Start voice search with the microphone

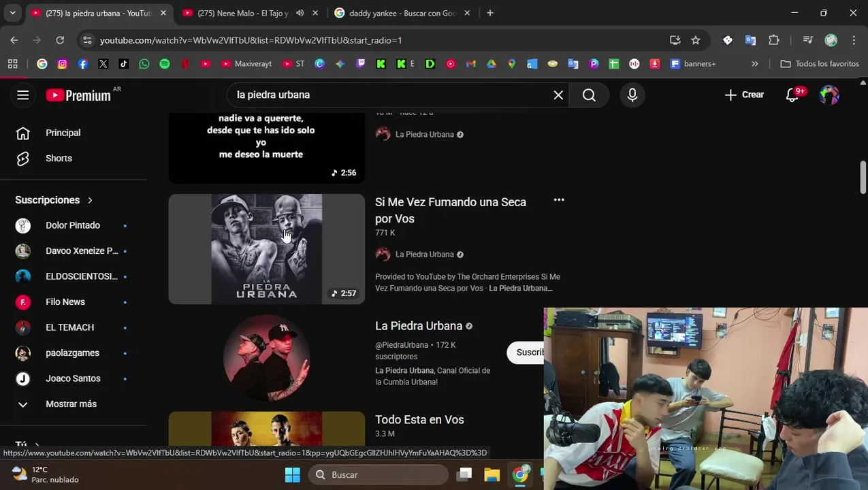[632, 95]
